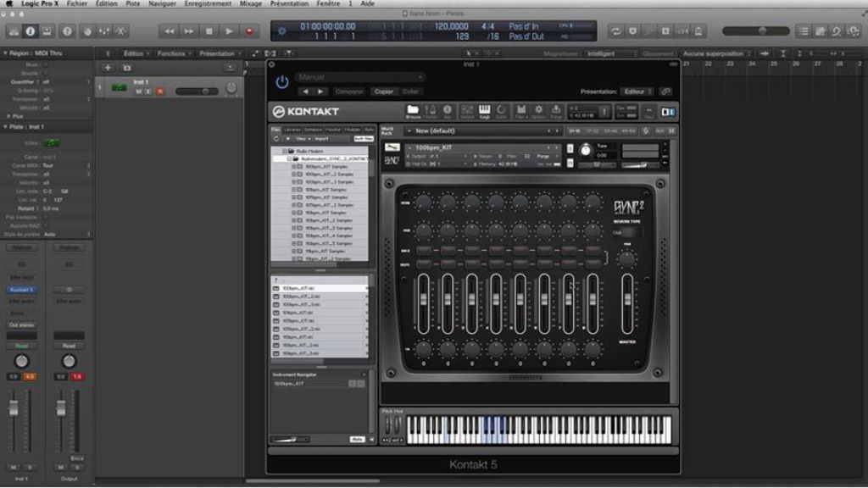Click the Play transport button
Image resolution: width=868 pixels, height=488 pixels.
pyautogui.click(x=229, y=31)
